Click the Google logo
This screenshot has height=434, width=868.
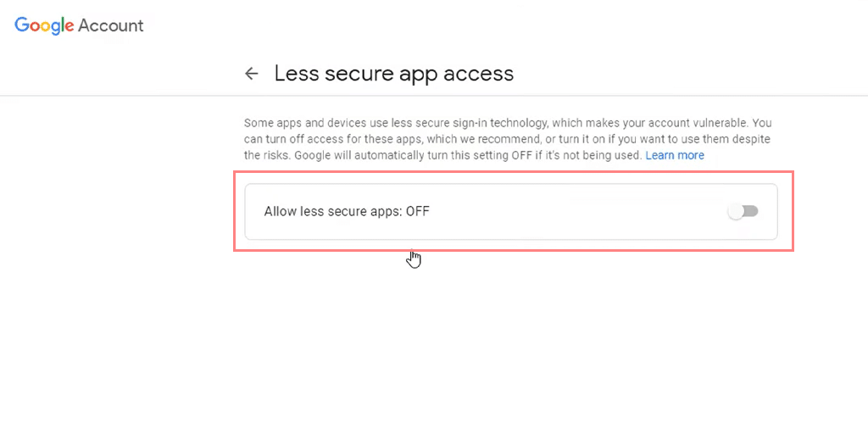45,25
